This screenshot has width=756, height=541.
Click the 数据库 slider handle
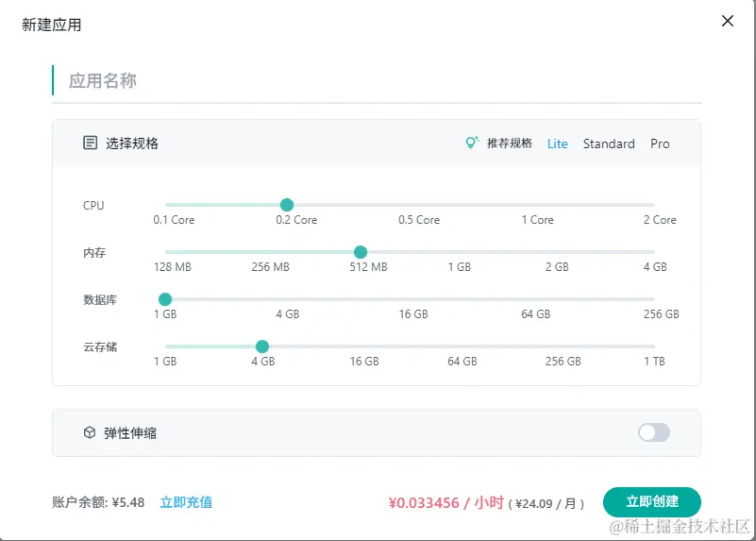(165, 299)
